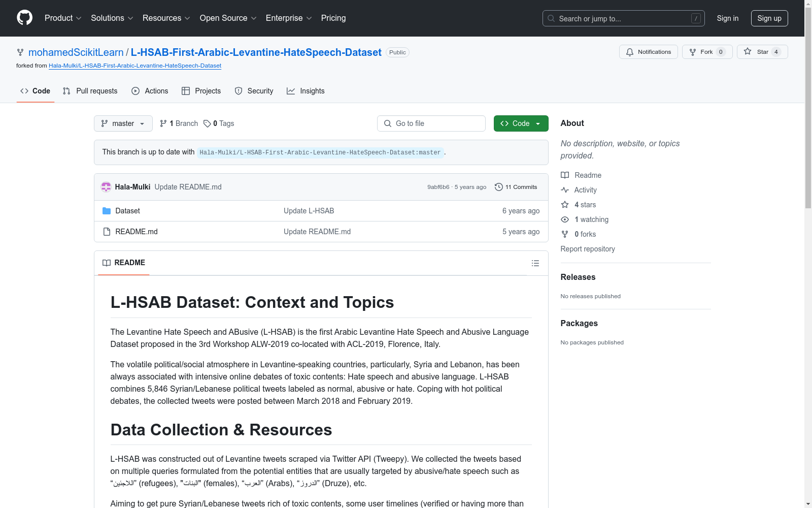Open the master branch selector dropdown
Screen dimensions: 812x508
(x=123, y=123)
